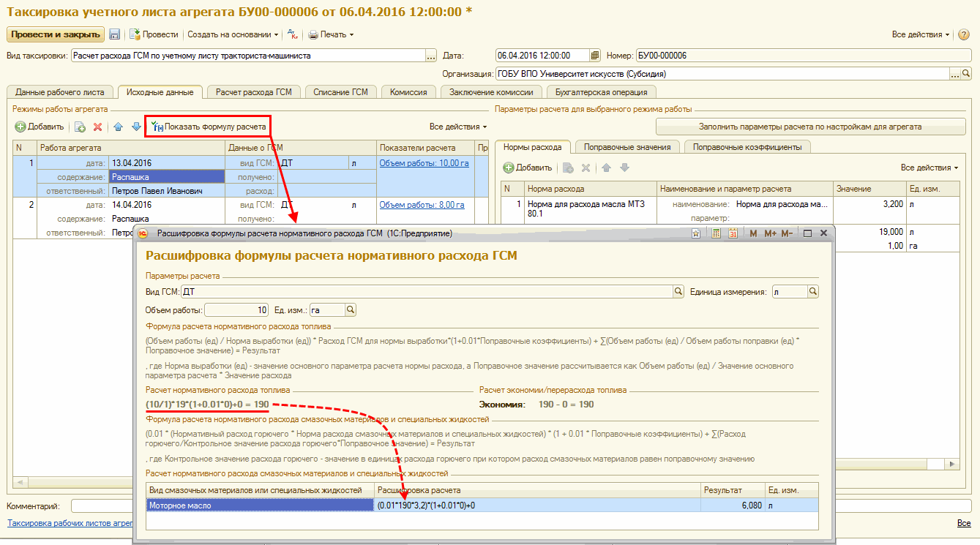Open the top-right Все действия menu
This screenshot has height=545, width=980.
921,34
